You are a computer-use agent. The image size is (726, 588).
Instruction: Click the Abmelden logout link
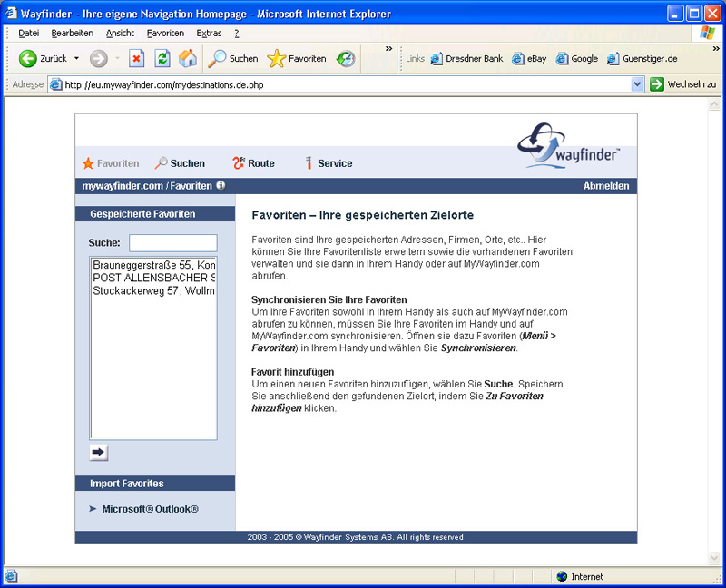pos(605,186)
